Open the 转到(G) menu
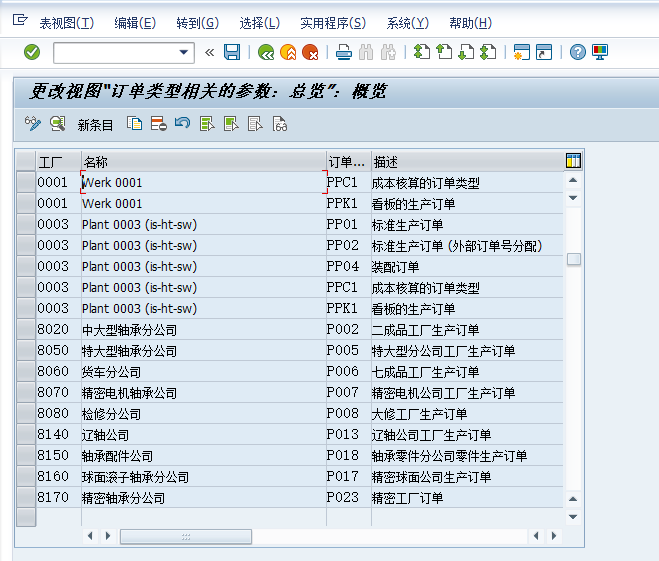This screenshot has width=659, height=561. pyautogui.click(x=198, y=23)
